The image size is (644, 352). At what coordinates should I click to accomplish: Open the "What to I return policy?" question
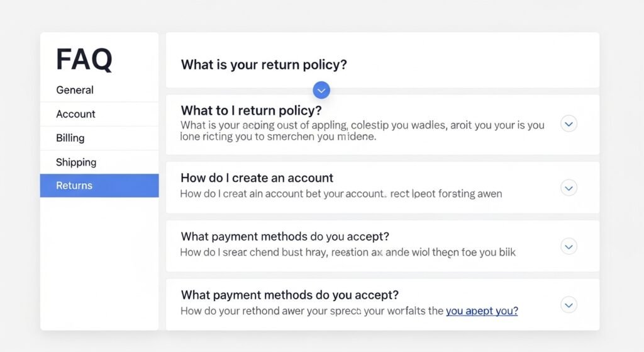tap(251, 110)
